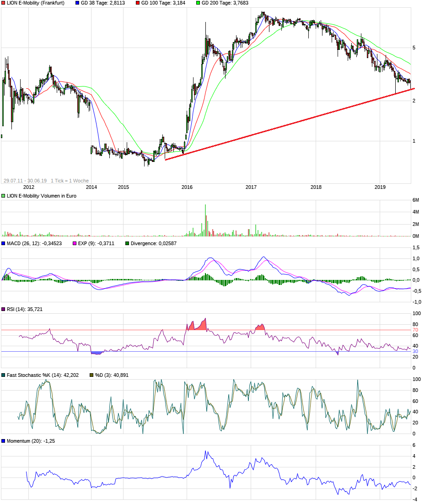Click the 2015 label on the time axis
430x504 pixels.
[x=124, y=187]
